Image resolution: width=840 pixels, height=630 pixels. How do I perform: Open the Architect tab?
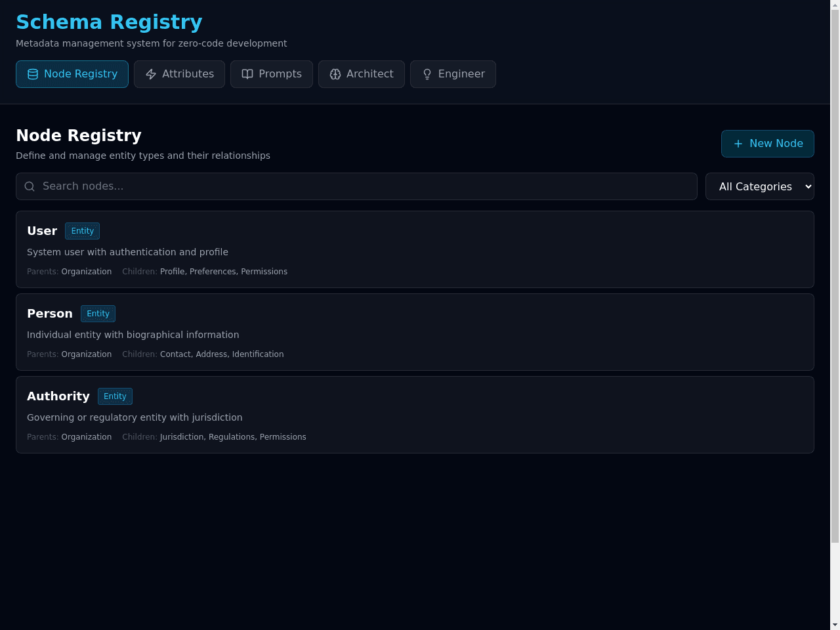[x=362, y=74]
